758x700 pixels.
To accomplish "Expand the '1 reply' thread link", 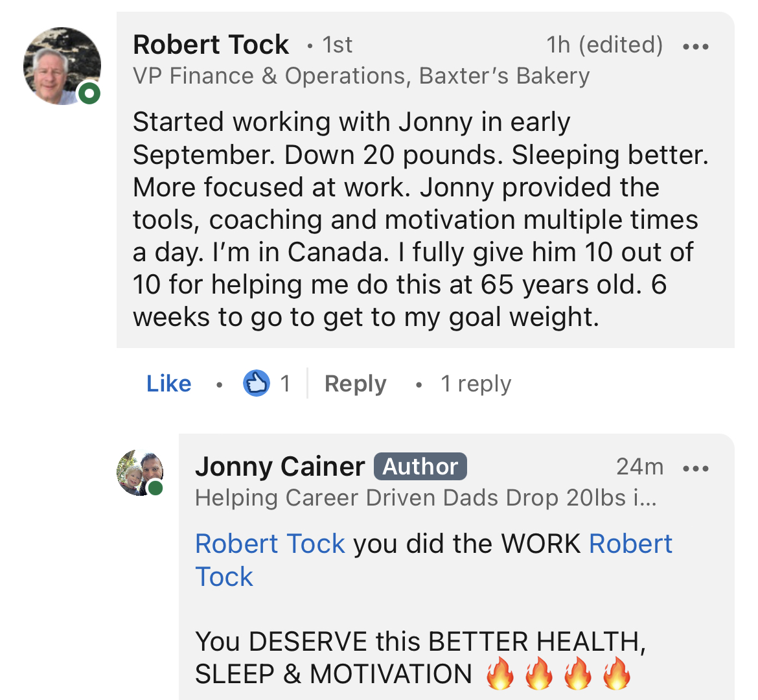I will click(476, 384).
